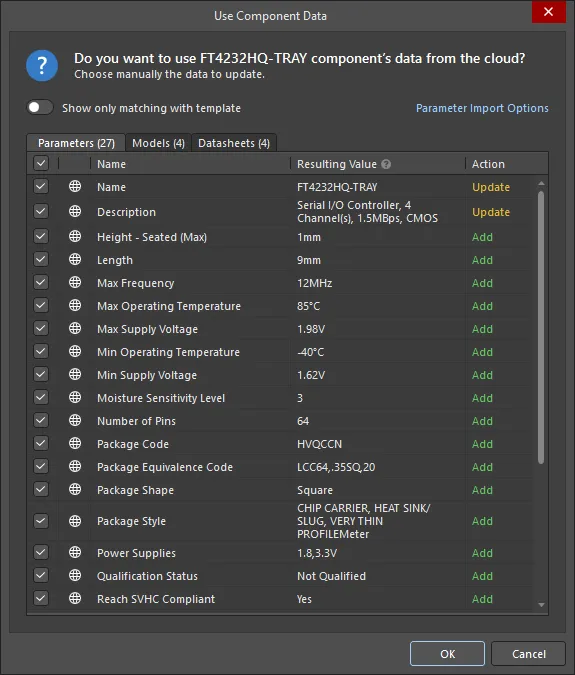Screen dimensions: 575x675
Task: Toggle the select-all checkbox in table header
Action: [x=41, y=164]
